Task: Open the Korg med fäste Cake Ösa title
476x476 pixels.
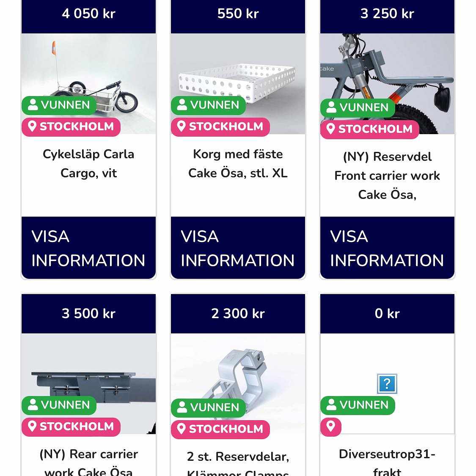Action: (x=238, y=164)
